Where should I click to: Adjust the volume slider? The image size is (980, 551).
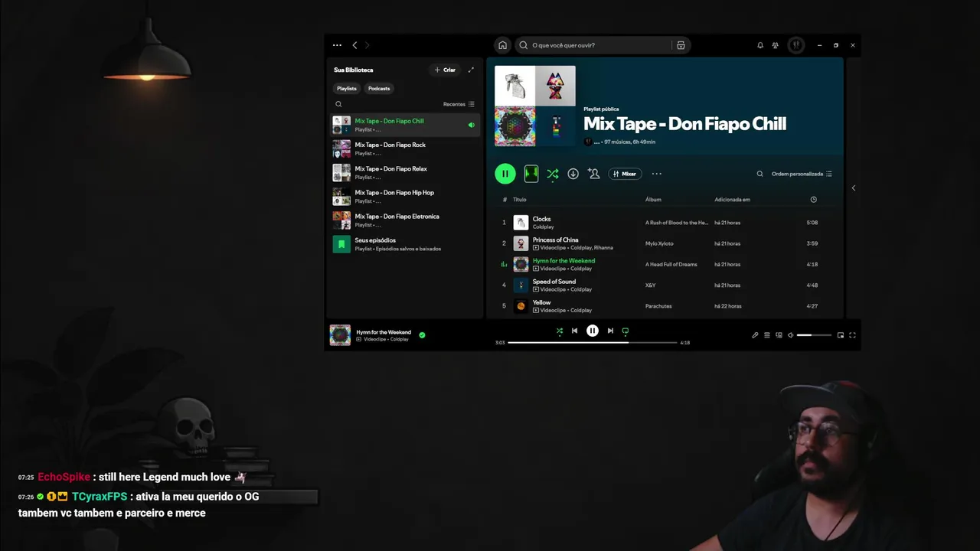coord(814,335)
